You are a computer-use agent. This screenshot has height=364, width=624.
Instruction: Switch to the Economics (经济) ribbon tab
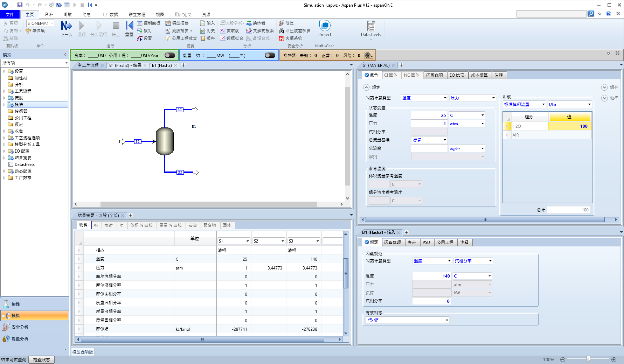coord(49,14)
